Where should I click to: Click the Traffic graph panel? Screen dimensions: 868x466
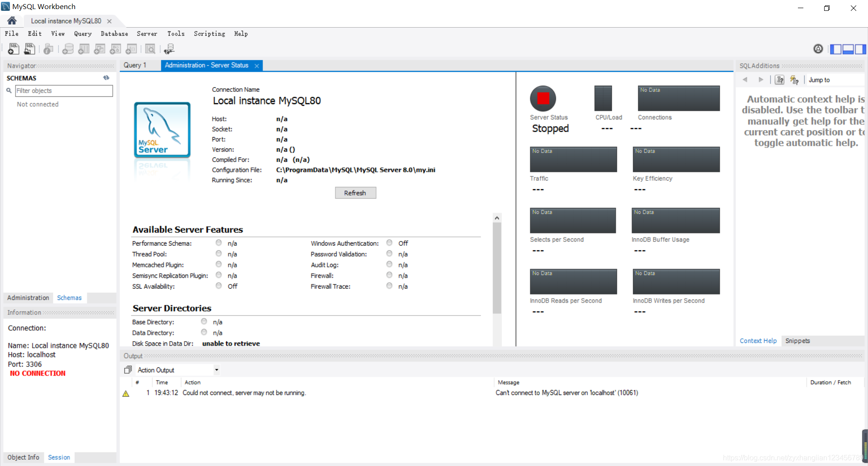coord(573,159)
